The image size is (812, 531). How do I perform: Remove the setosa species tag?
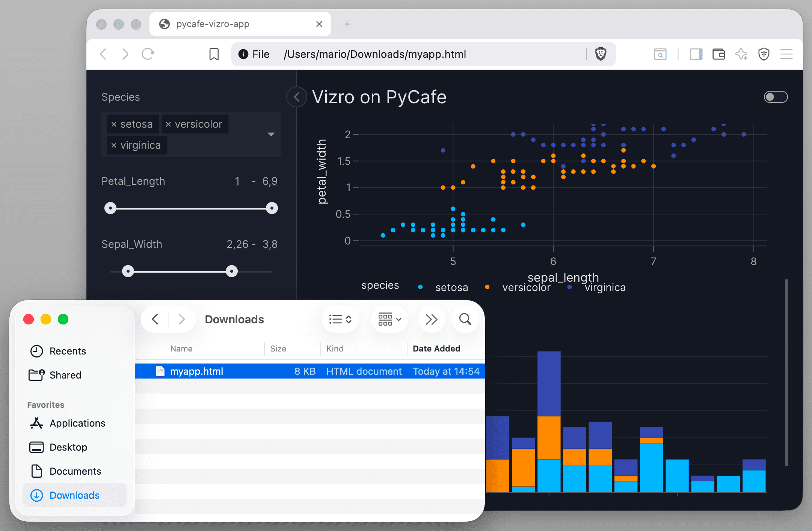(114, 124)
